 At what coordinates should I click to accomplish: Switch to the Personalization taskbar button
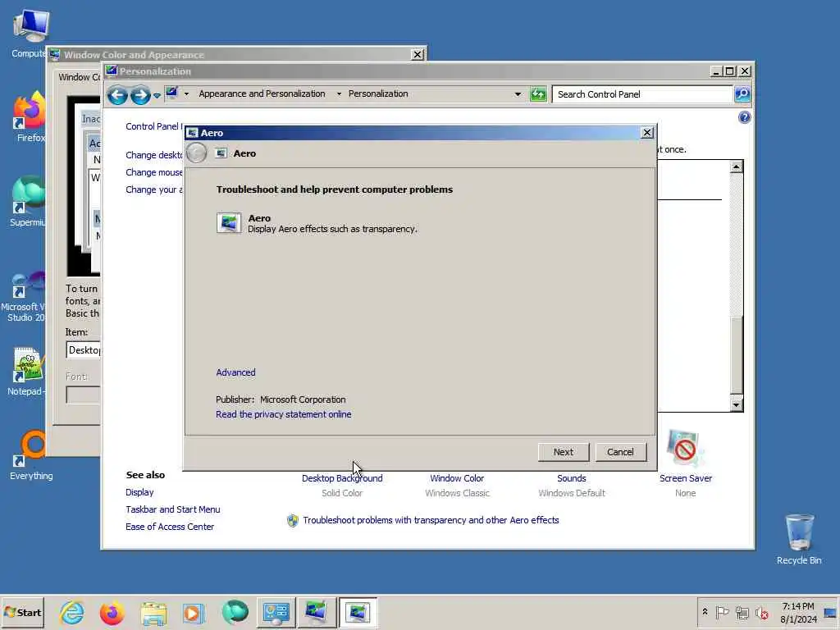(x=316, y=612)
